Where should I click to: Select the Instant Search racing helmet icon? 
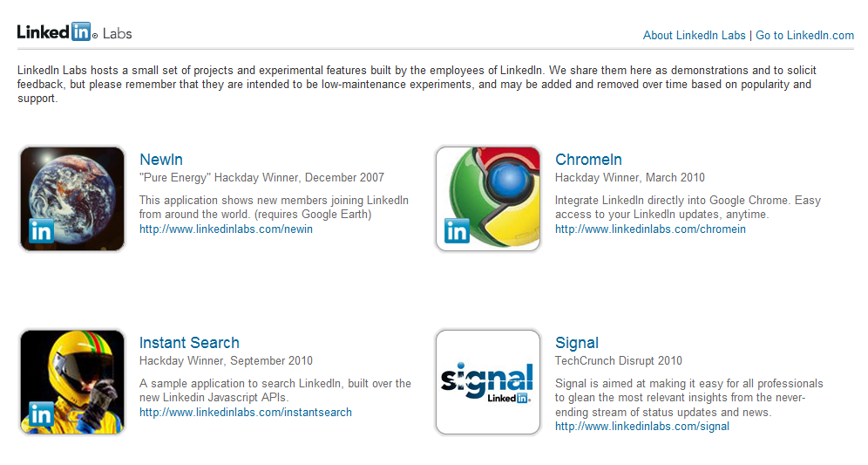(x=72, y=382)
